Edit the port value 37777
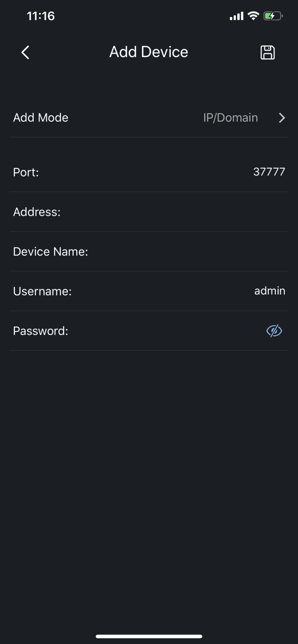This screenshot has width=298, height=644. [x=269, y=172]
